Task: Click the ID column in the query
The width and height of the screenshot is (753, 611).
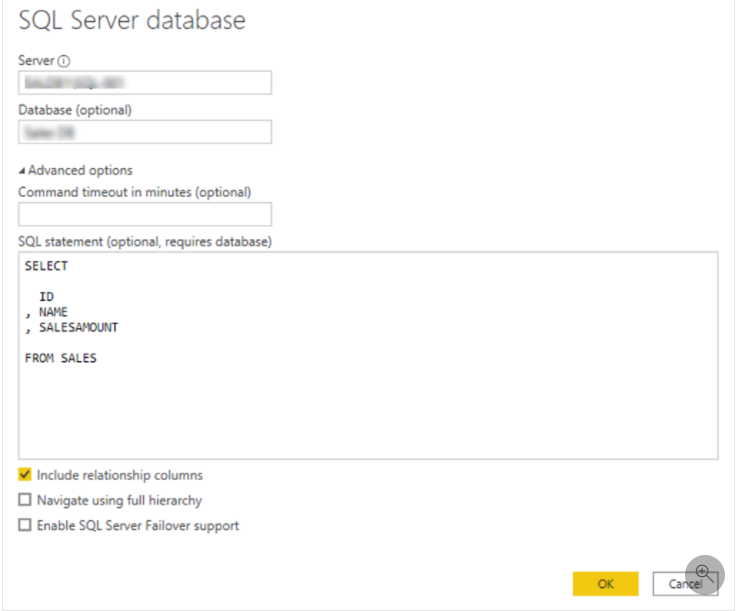Action: pos(47,297)
